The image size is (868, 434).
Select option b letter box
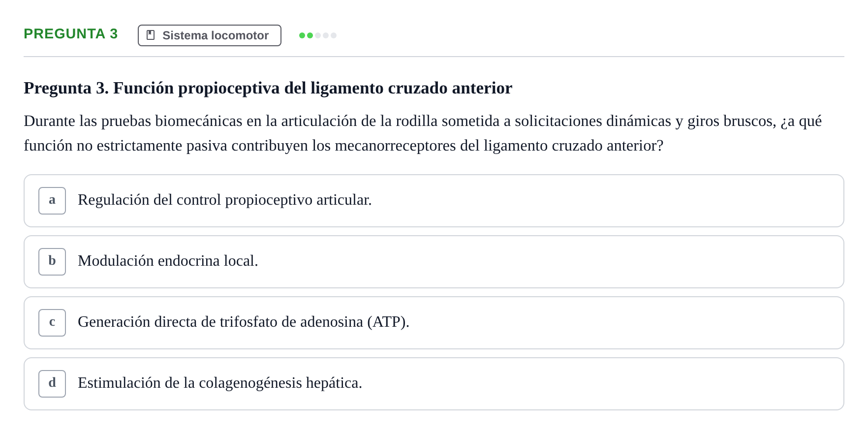pyautogui.click(x=52, y=262)
